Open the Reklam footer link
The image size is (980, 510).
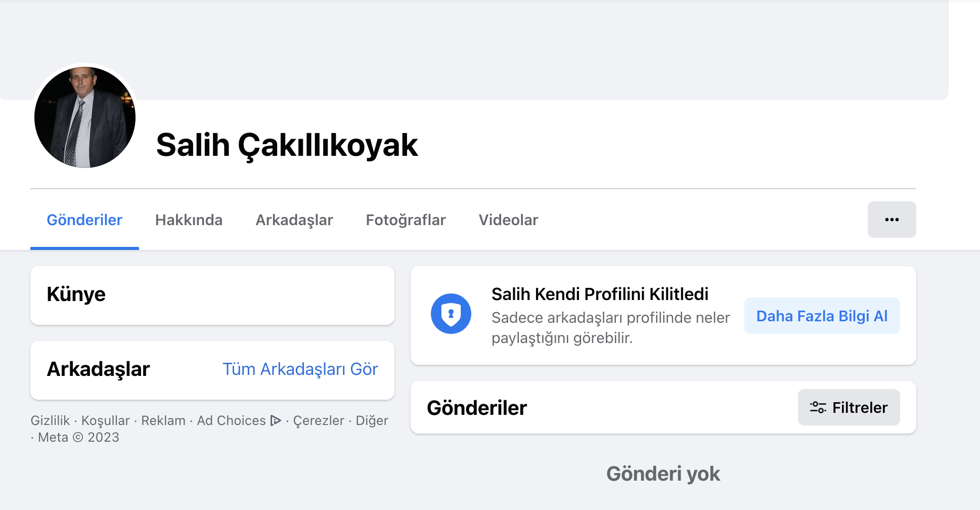(x=163, y=420)
